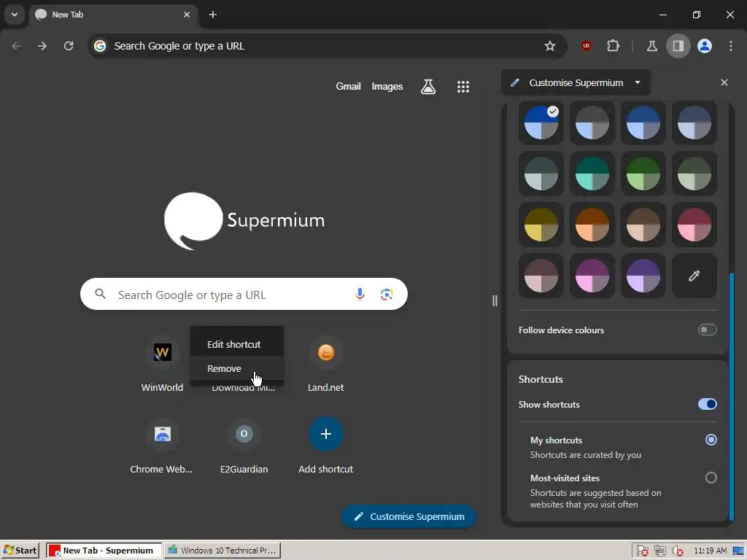Click the security flag tray icon
Screen dimensions: 747x560
pos(642,551)
